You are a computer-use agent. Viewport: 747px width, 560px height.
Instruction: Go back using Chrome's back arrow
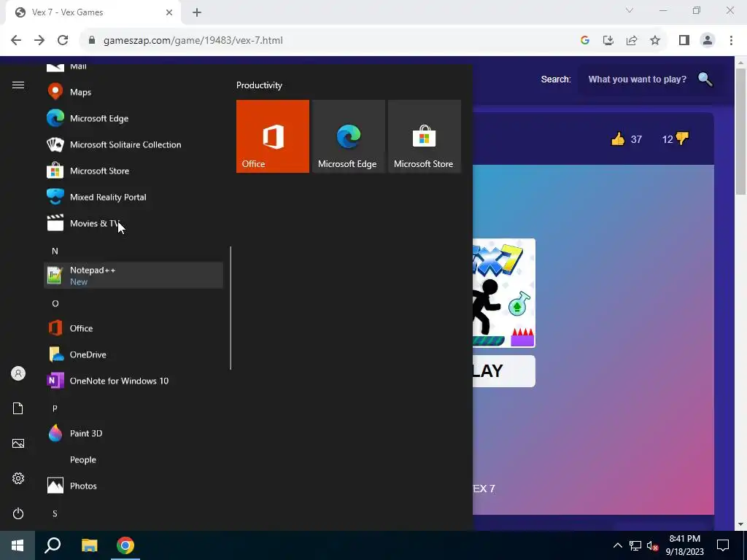click(16, 41)
